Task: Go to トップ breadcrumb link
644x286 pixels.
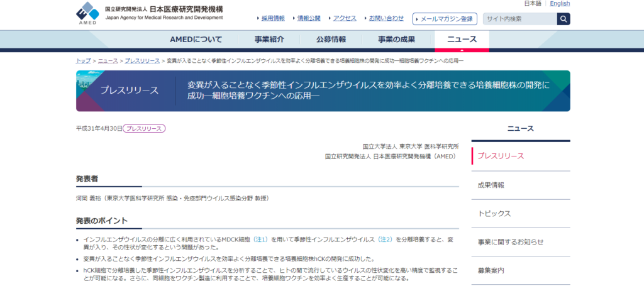Action: 84,61
